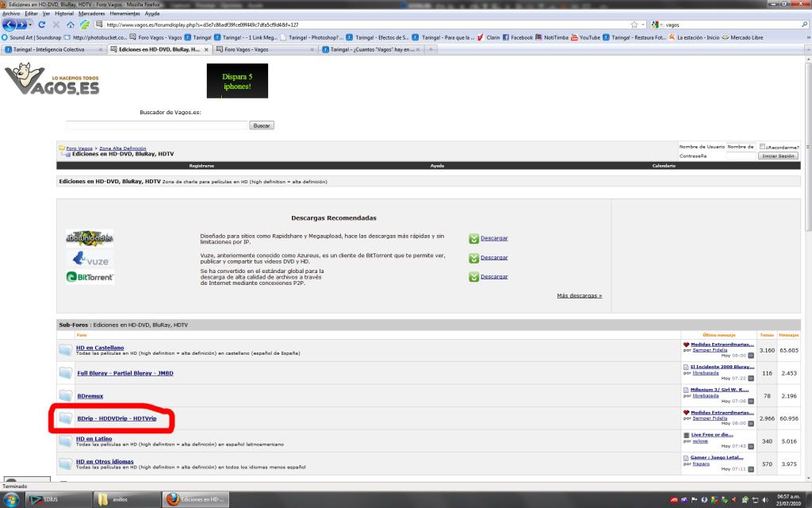This screenshot has width=812, height=508.
Task: Click the network tray icon
Action: tap(755, 500)
